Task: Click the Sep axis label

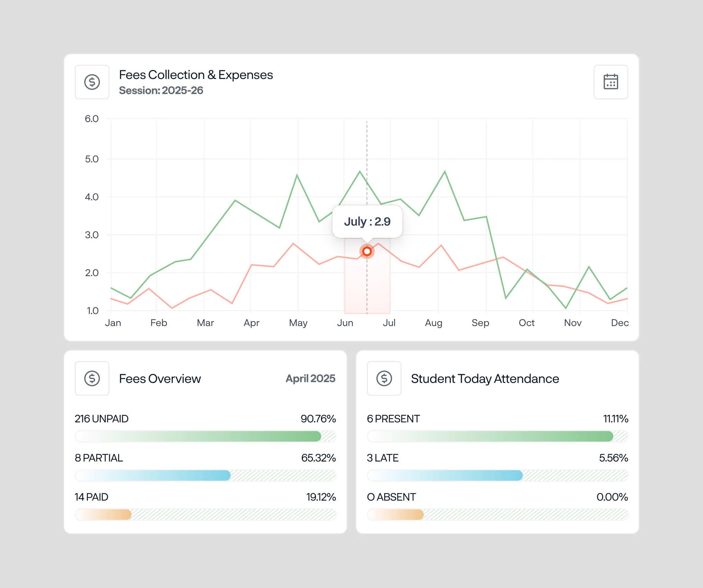Action: click(x=480, y=323)
